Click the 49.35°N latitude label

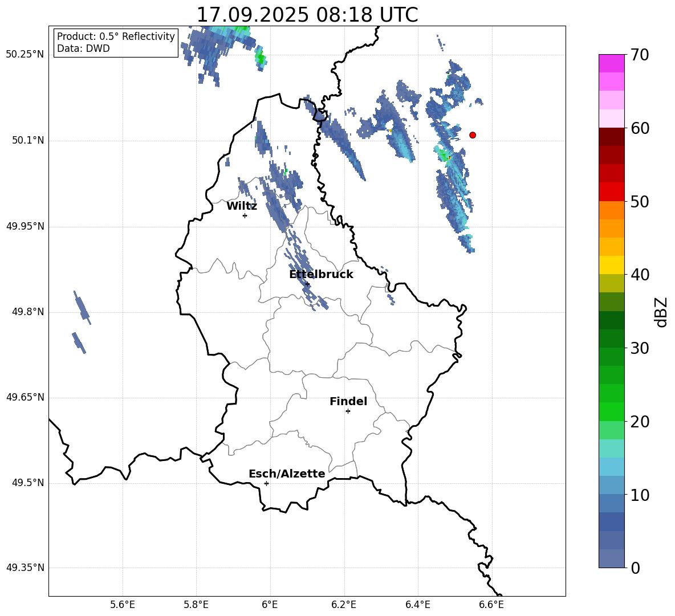tap(25, 568)
